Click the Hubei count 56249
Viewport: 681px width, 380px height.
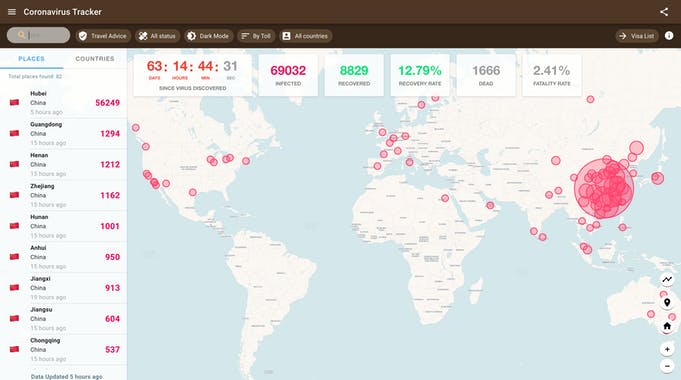[x=107, y=103]
